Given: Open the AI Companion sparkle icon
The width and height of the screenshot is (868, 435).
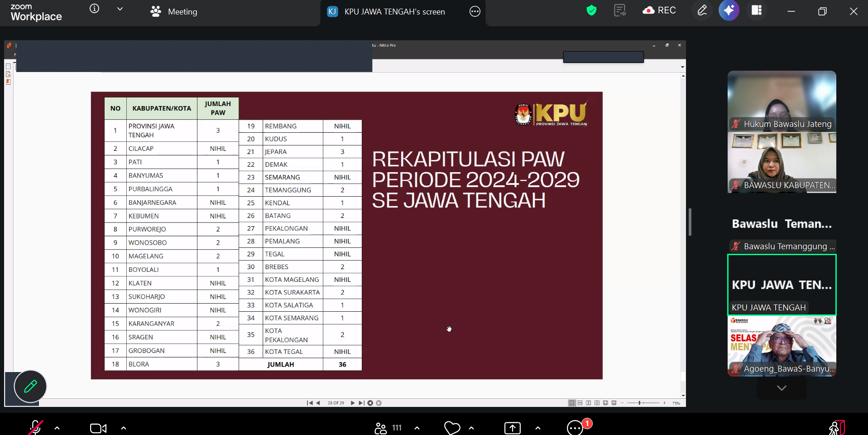Looking at the screenshot, I should (729, 10).
